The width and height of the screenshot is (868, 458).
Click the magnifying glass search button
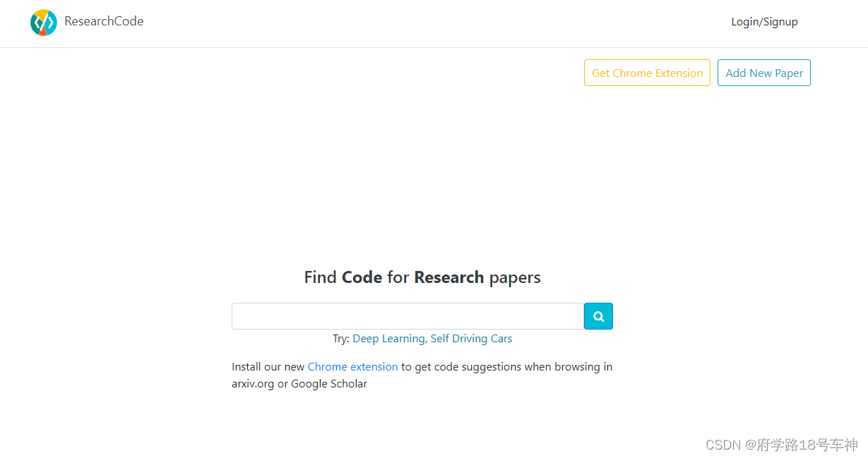coord(598,316)
